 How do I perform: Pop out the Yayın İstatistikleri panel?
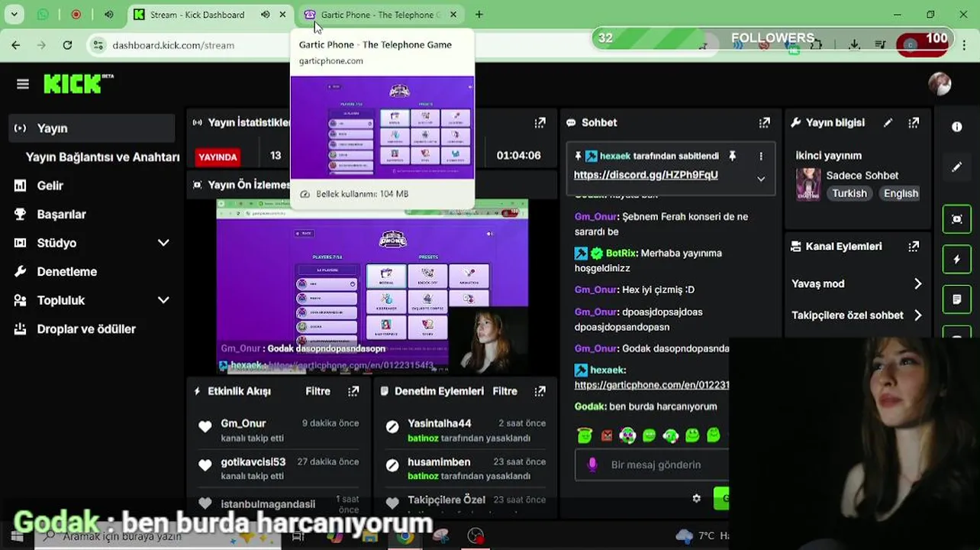tap(540, 122)
